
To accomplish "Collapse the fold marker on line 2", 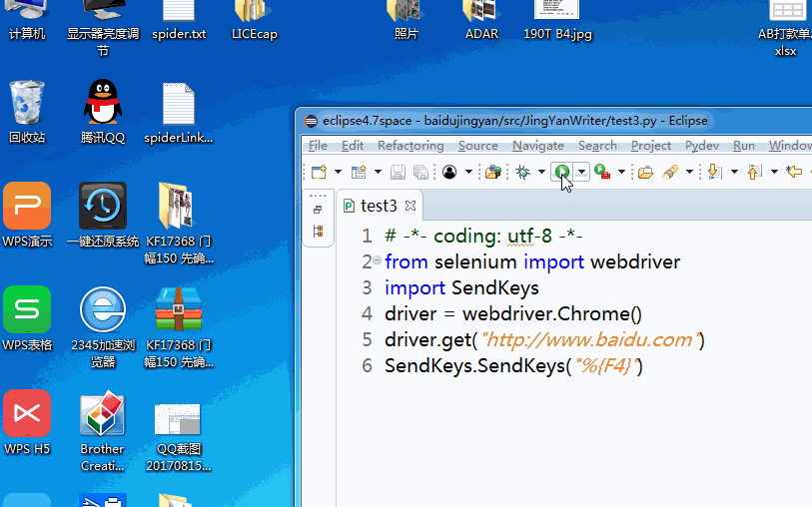I will (x=377, y=260).
